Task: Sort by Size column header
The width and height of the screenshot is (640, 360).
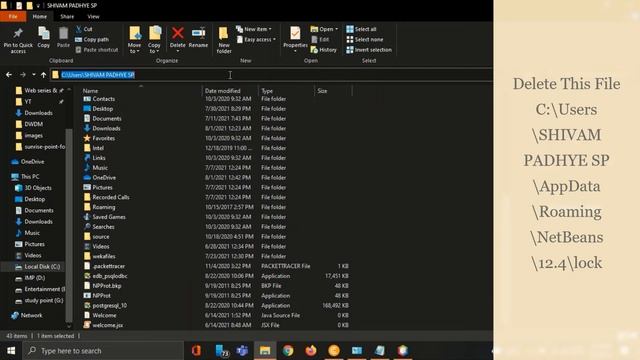Action: 322,91
